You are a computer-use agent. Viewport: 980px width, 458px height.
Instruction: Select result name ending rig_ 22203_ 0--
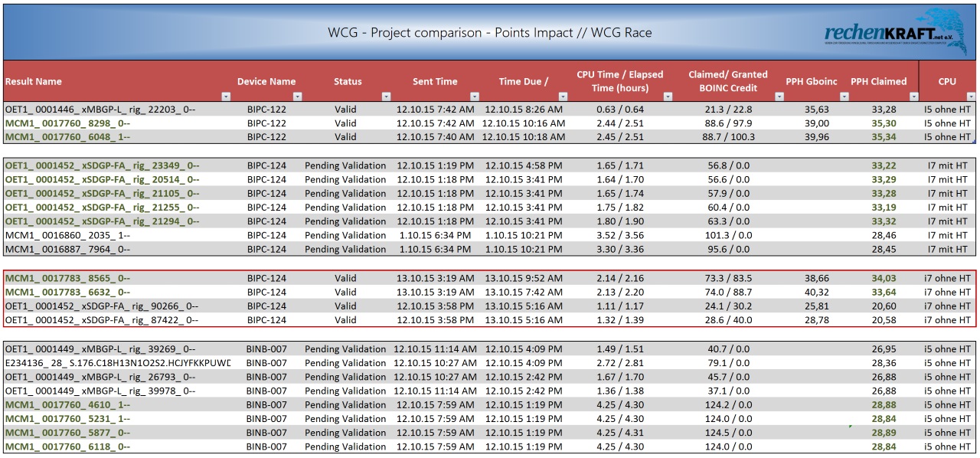click(x=100, y=110)
